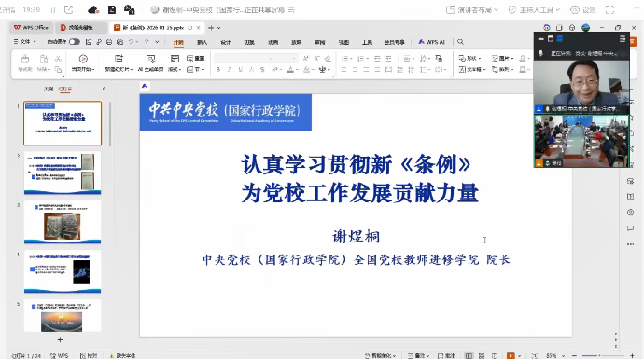This screenshot has width=644, height=359.
Task: Switch to reading view icon in status bar
Action: point(495,355)
